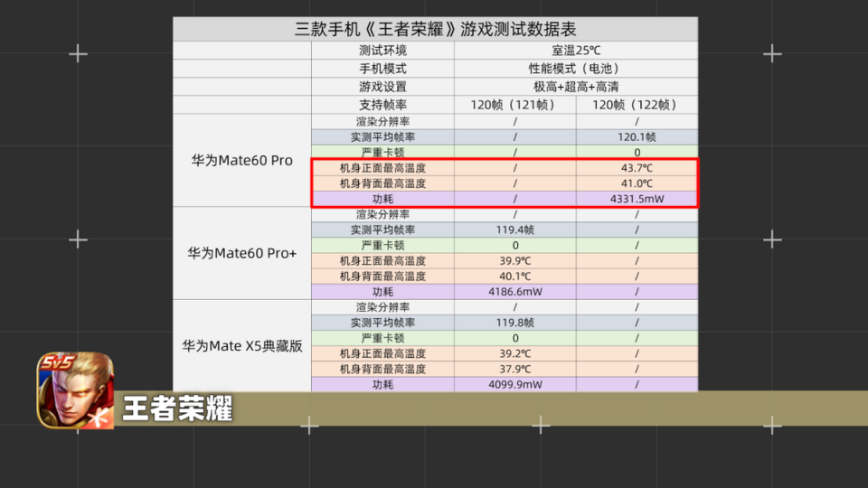Select 实测平均帧率 label beside 119.4帧
This screenshot has width=868, height=488.
point(382,230)
